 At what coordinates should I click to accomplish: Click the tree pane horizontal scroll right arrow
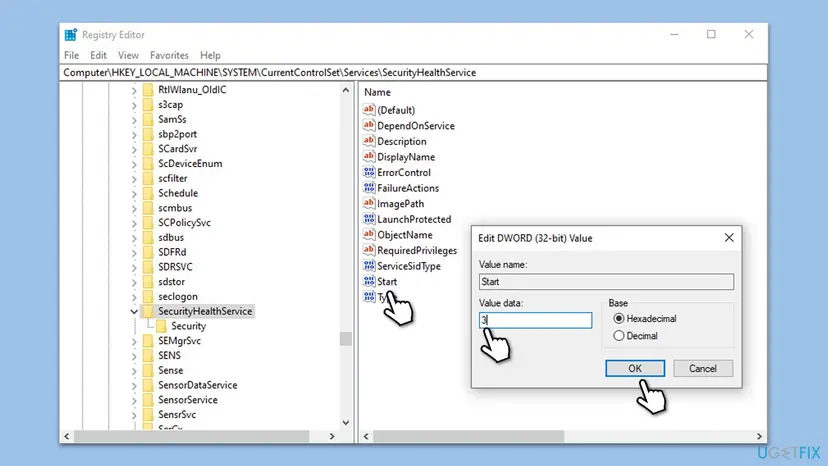click(332, 436)
